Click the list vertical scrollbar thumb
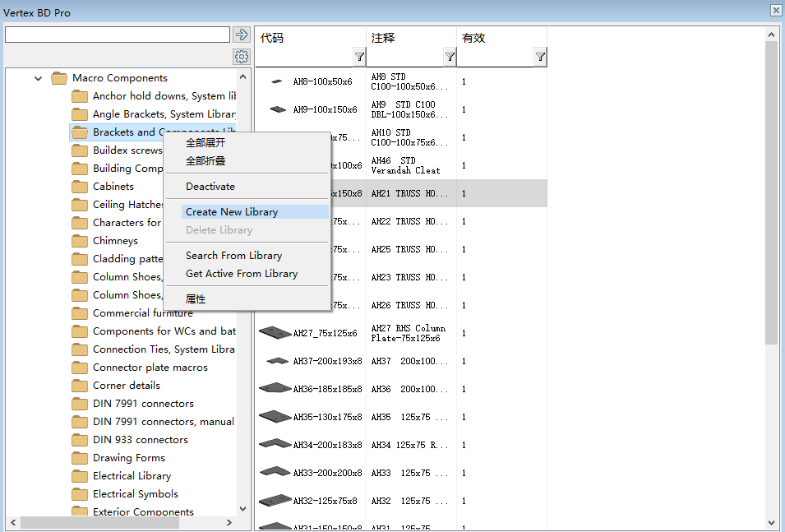Screen dimensions: 785x532 (771, 193)
